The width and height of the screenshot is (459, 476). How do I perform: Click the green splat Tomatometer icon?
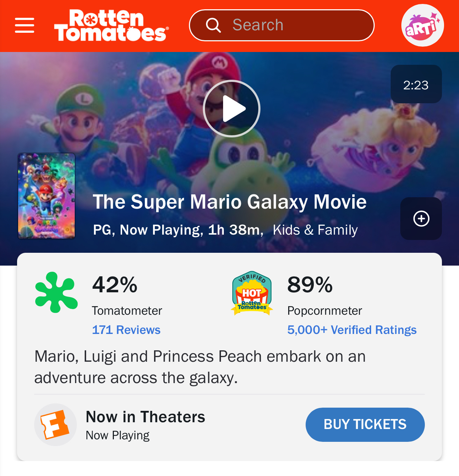[x=56, y=292]
